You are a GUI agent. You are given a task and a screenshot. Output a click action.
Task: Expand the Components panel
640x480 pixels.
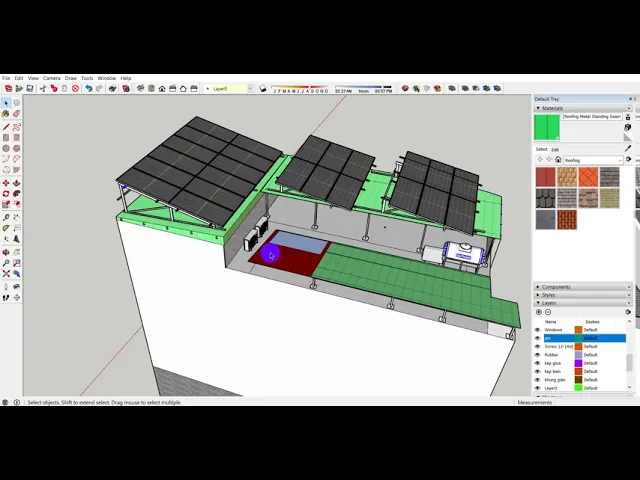(x=556, y=287)
